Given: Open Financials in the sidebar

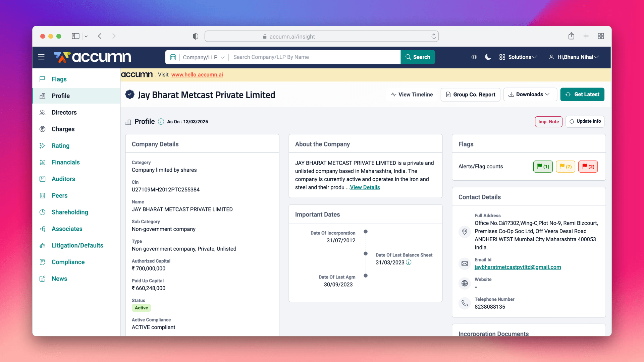Looking at the screenshot, I should [76, 162].
